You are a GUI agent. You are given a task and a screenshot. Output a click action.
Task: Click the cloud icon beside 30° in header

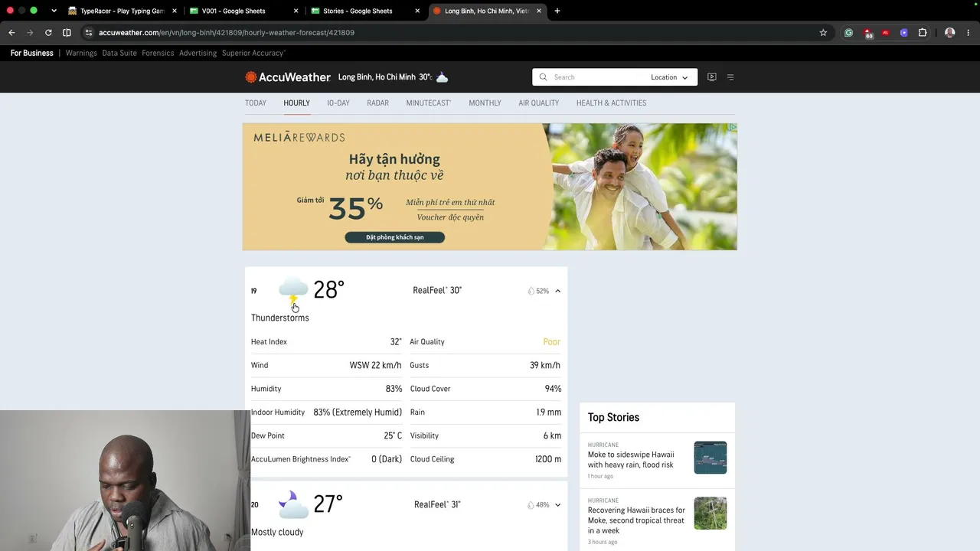[442, 77]
